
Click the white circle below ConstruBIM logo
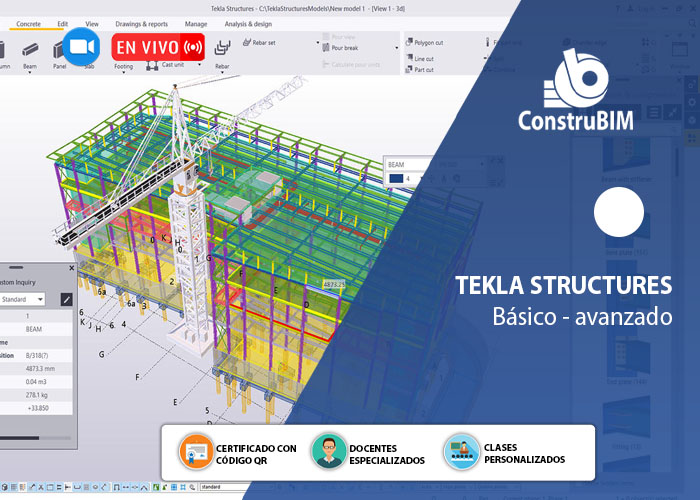point(619,212)
